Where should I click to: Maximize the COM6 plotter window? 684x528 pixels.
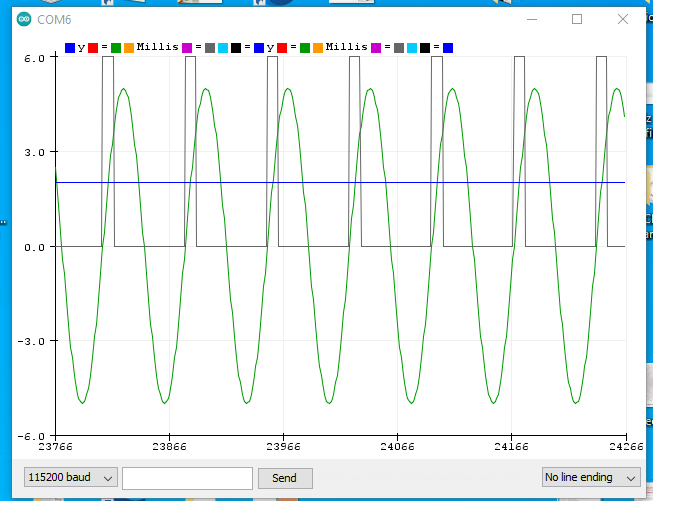tap(577, 19)
